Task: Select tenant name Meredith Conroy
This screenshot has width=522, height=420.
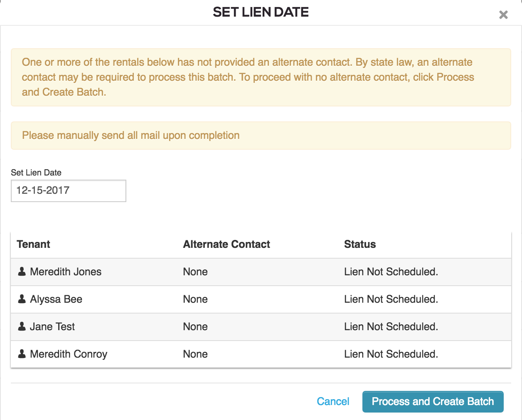Action: coord(69,354)
